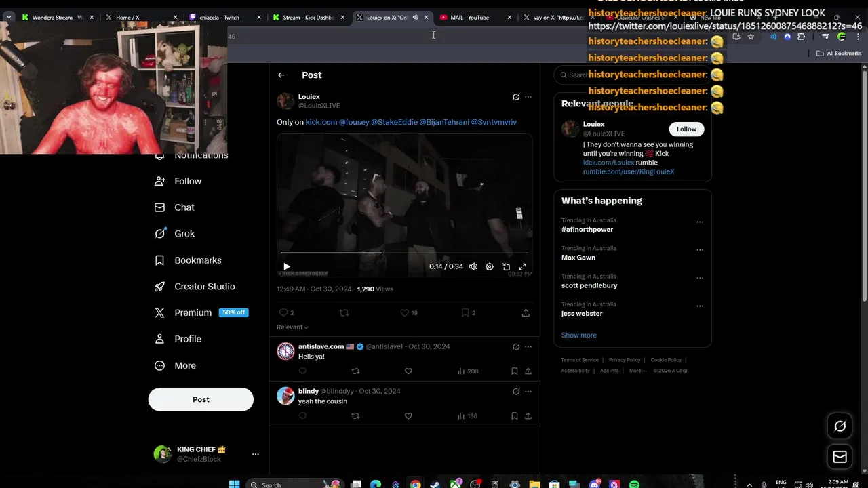
Task: Open Steam from the taskbar
Action: tap(435, 485)
